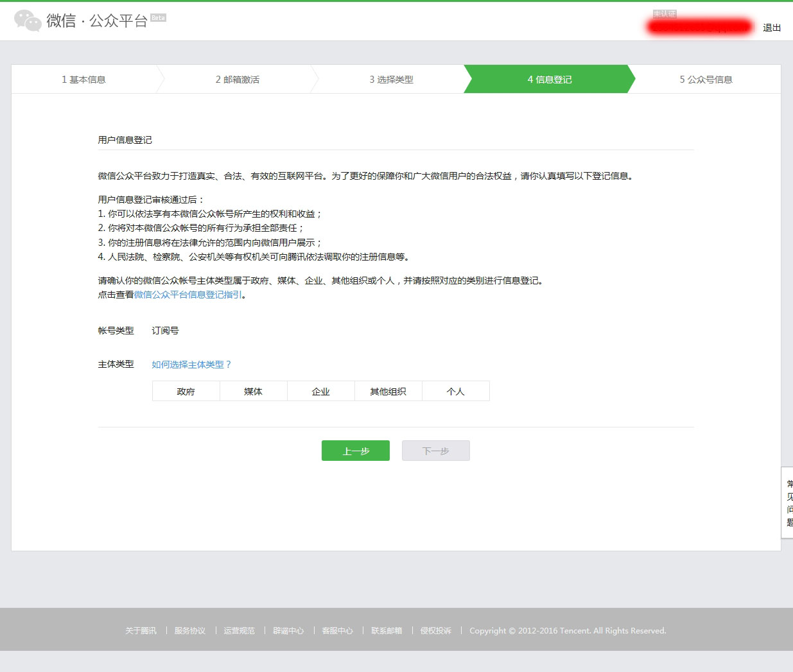This screenshot has height=672, width=793.
Task: Open 客服中心 footer link
Action: point(338,631)
